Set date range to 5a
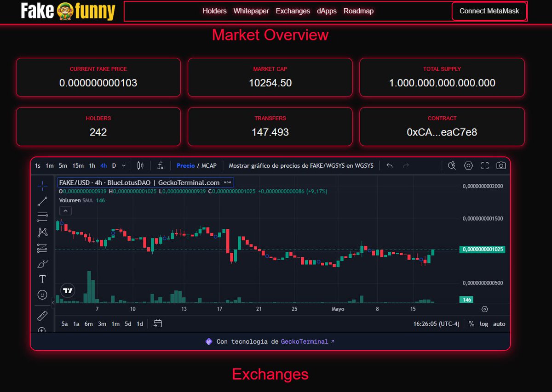 65,324
